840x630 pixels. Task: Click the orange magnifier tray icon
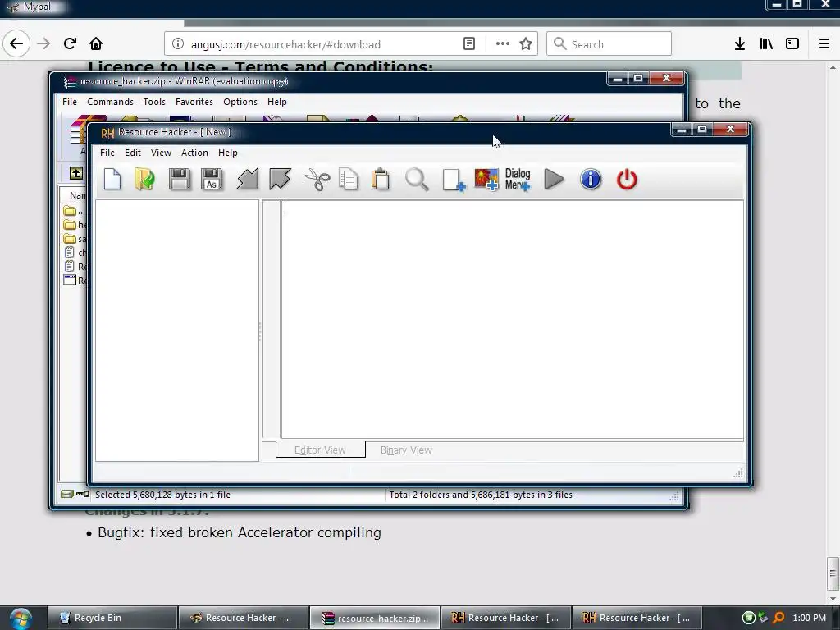[778, 618]
